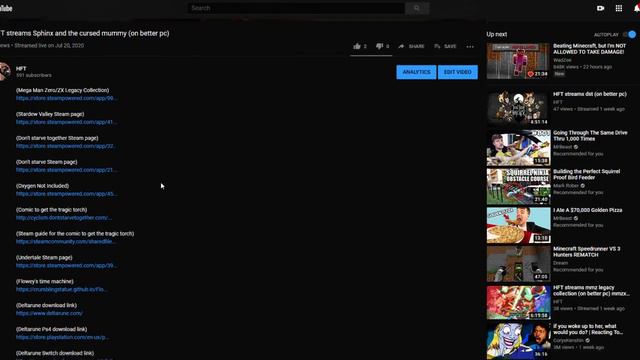640x360 pixels.
Task: Open the HFT channel name
Action: (x=21, y=69)
